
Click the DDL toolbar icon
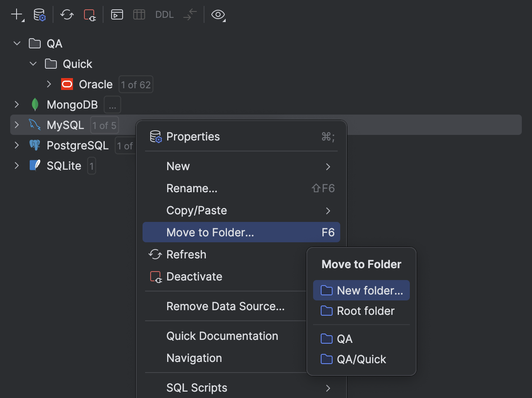coord(164,14)
